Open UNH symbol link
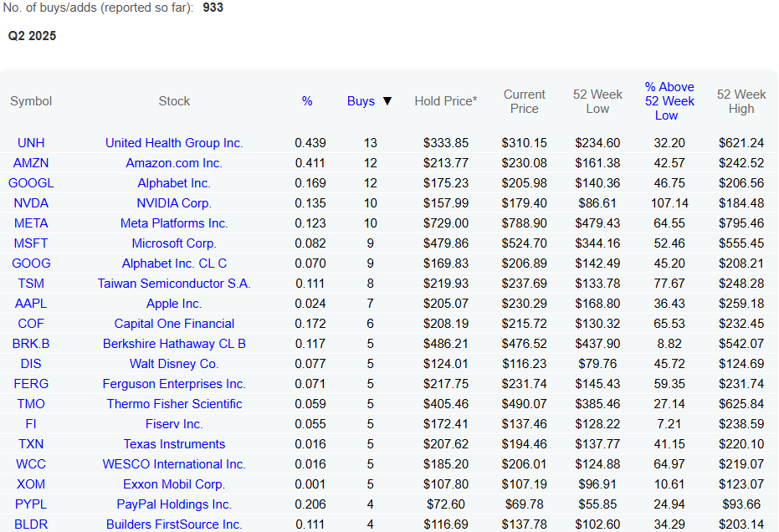This screenshot has width=779, height=532. coord(31,143)
